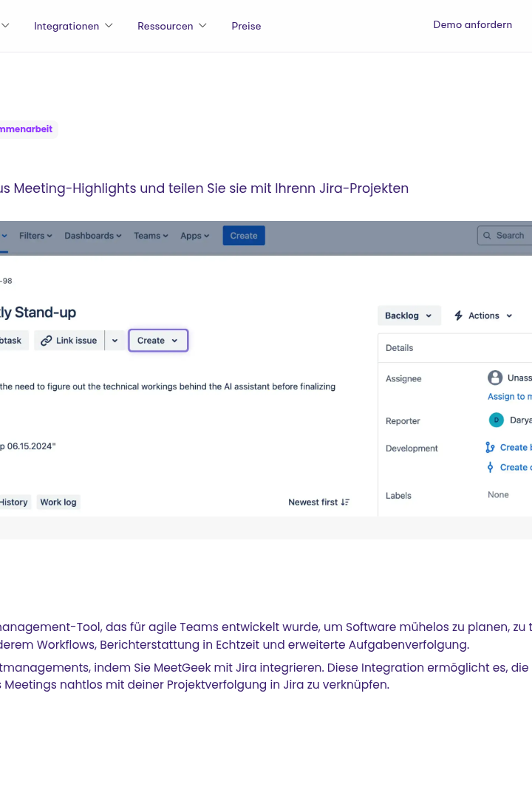Open the Dashboards dropdown in Jira
The height and width of the screenshot is (798, 532).
click(92, 236)
